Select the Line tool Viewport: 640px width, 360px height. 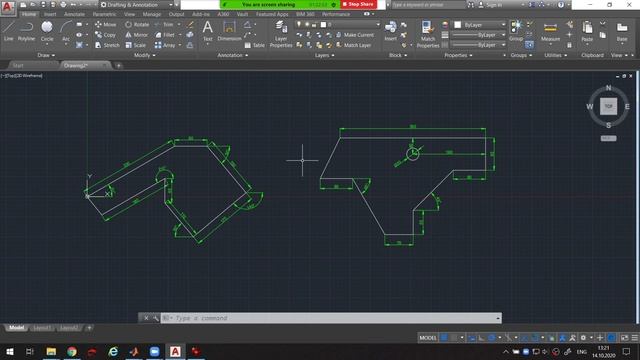(9, 31)
